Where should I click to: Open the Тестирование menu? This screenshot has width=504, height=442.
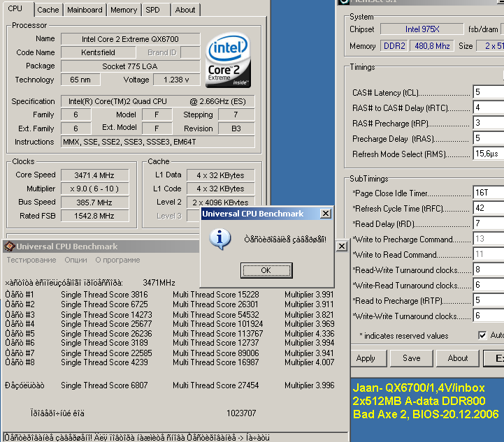coord(31,260)
